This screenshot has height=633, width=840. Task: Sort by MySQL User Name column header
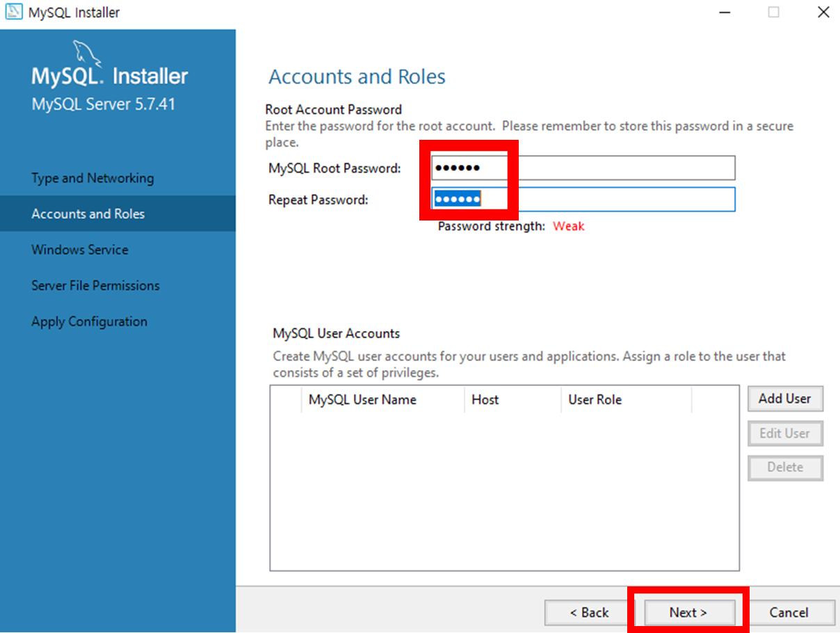click(382, 400)
